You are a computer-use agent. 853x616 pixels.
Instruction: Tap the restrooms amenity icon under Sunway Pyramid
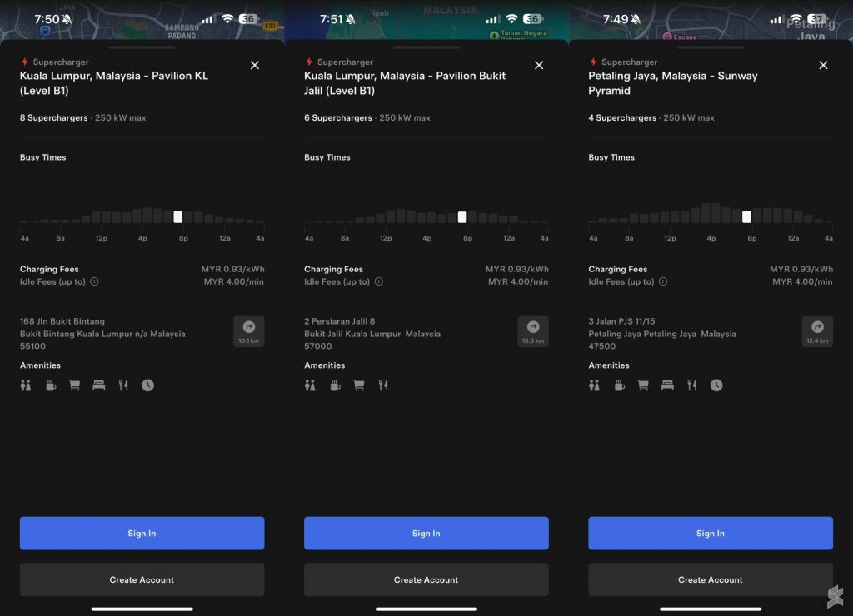coord(594,385)
